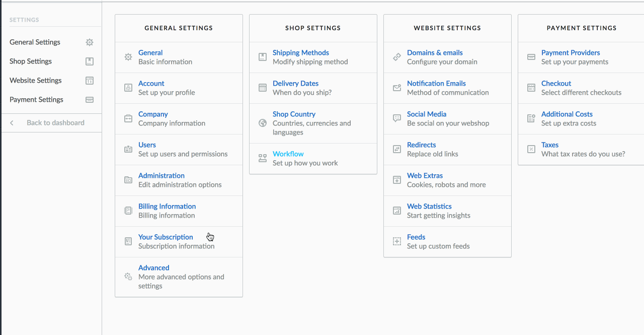Click the card icon next to Payment Providers

coord(531,57)
